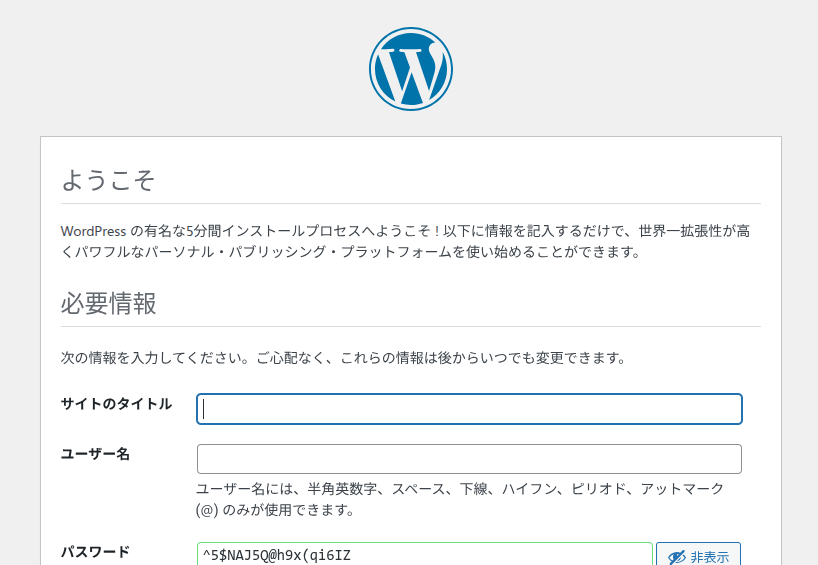Hide the password with the 非表示 button
Viewport: 818px width, 565px height.
699,554
